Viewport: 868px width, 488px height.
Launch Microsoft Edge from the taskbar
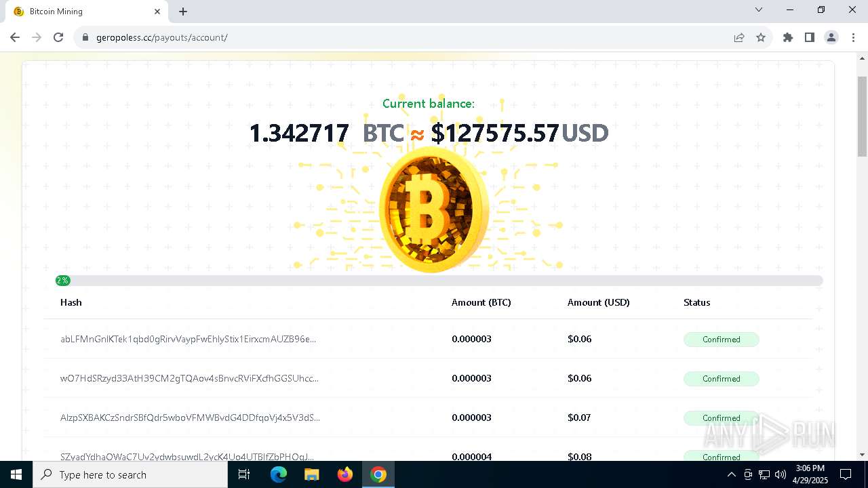point(279,474)
